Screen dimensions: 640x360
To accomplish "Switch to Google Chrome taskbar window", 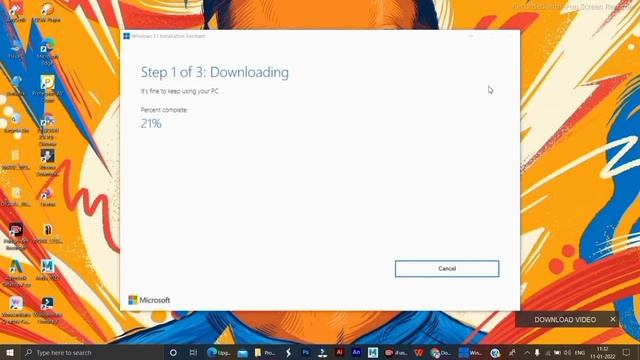I will point(440,352).
